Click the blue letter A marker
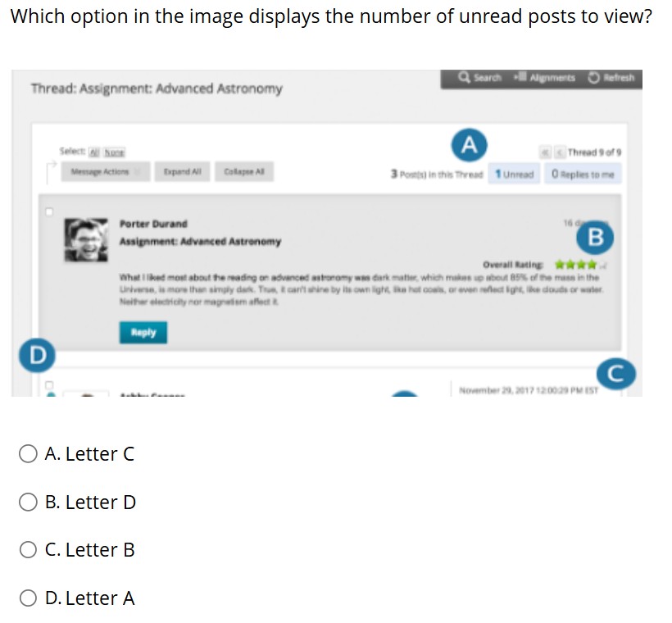The width and height of the screenshot is (672, 623). [468, 145]
